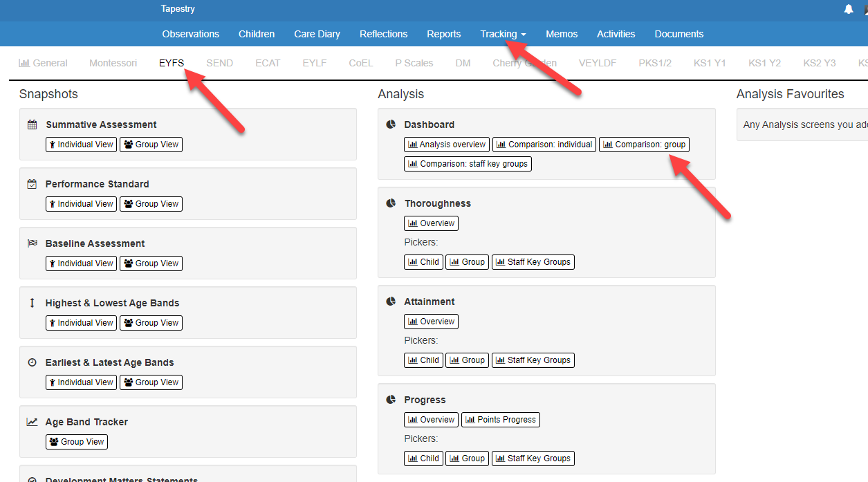
Task: Switch to the SEND tab
Action: click(220, 63)
